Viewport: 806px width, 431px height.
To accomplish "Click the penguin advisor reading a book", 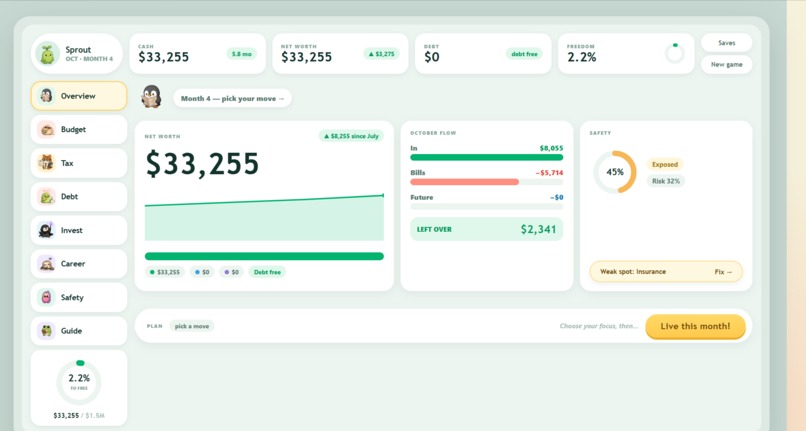I will pyautogui.click(x=151, y=97).
